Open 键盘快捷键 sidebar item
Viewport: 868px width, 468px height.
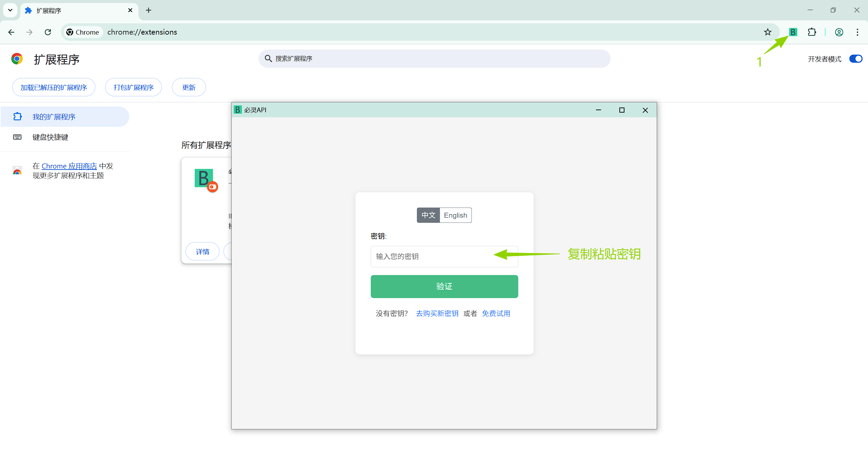point(50,137)
